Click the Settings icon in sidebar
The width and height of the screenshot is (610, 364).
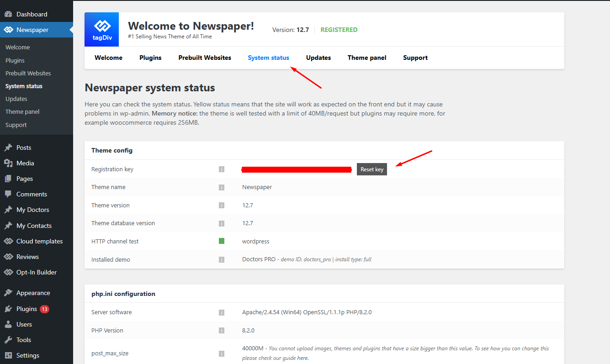tap(8, 355)
